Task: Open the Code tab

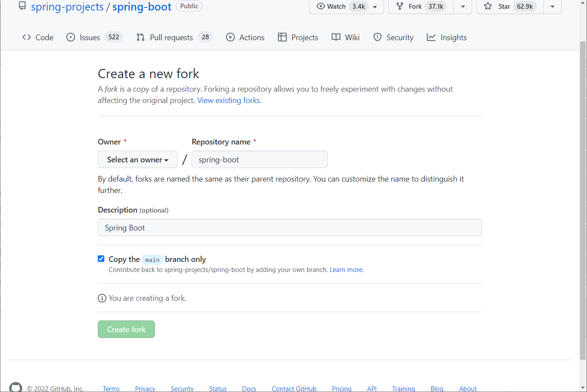Action: (38, 38)
